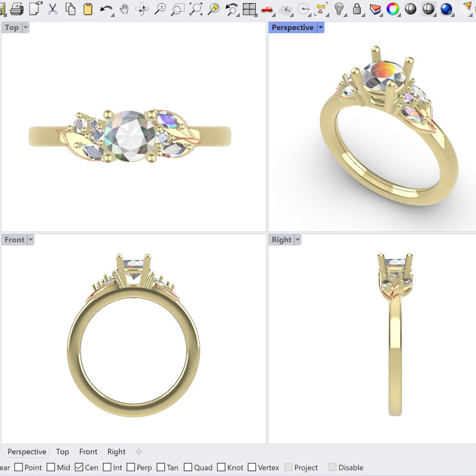Disable the Cen osnap checkbox
The height and width of the screenshot is (476, 476).
click(79, 467)
